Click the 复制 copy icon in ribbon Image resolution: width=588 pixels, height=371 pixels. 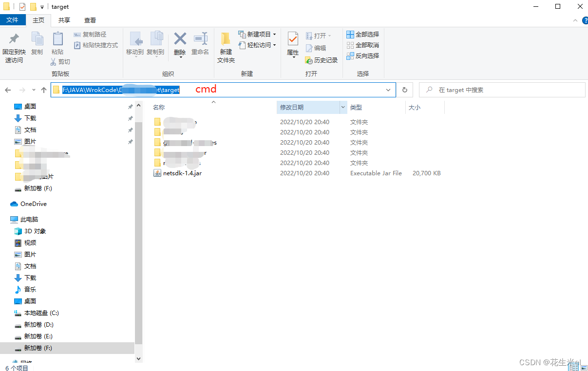[37, 39]
